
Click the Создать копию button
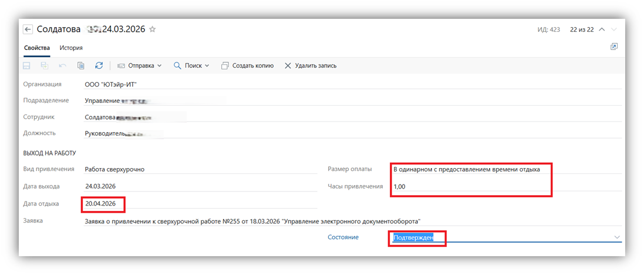(x=247, y=66)
